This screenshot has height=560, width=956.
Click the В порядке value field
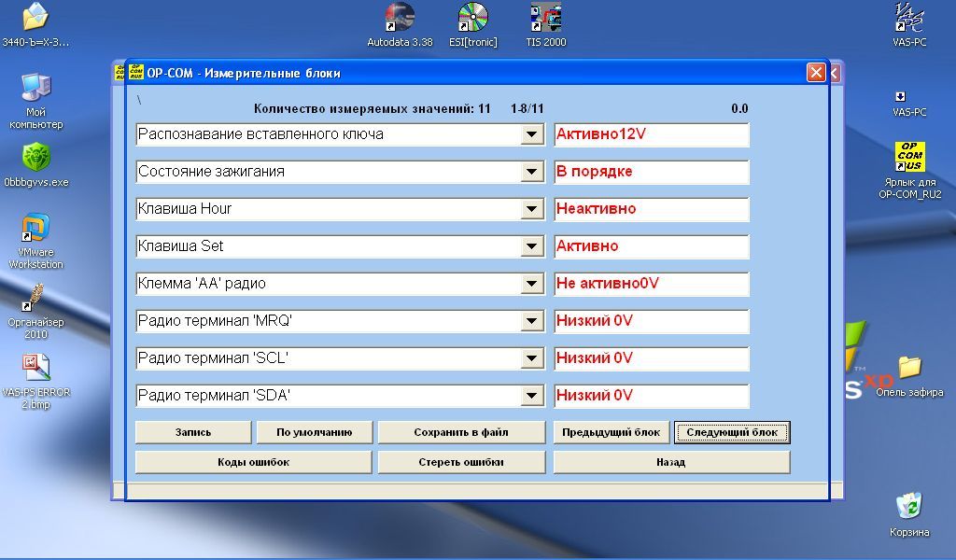651,172
